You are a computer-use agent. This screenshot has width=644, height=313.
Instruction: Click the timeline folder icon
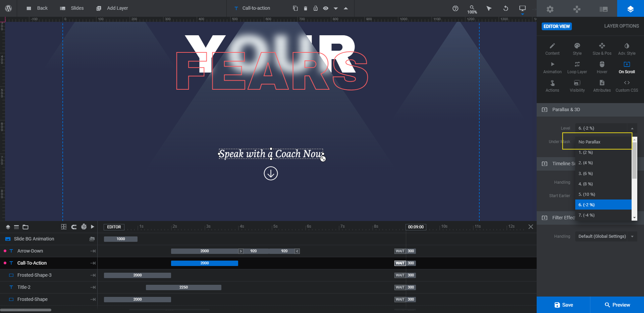click(x=25, y=227)
